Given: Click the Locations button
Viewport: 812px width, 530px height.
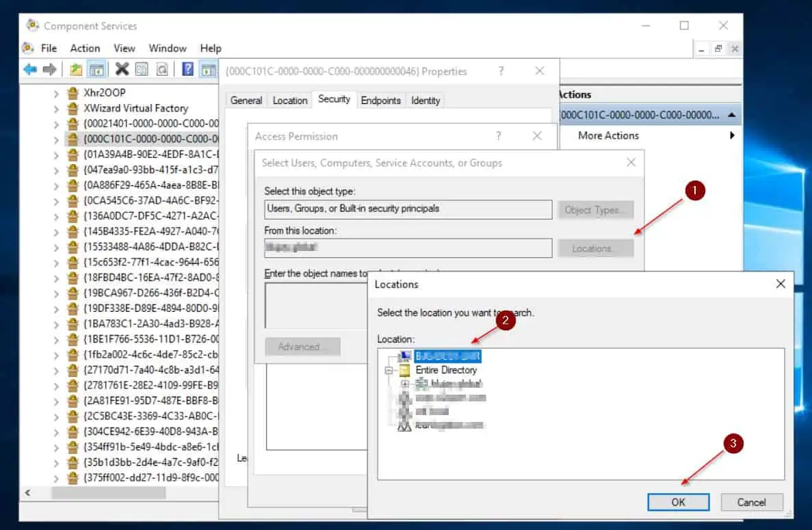Looking at the screenshot, I should [x=596, y=248].
